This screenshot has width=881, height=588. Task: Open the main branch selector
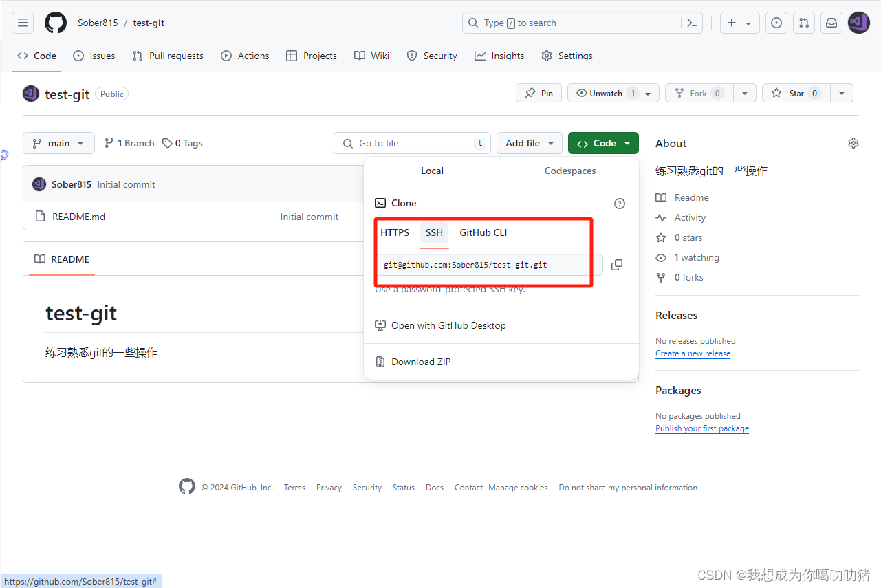point(58,143)
